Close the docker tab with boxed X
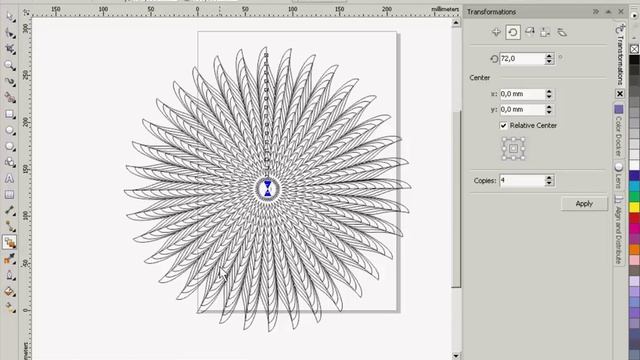The image size is (640, 360). [620, 94]
